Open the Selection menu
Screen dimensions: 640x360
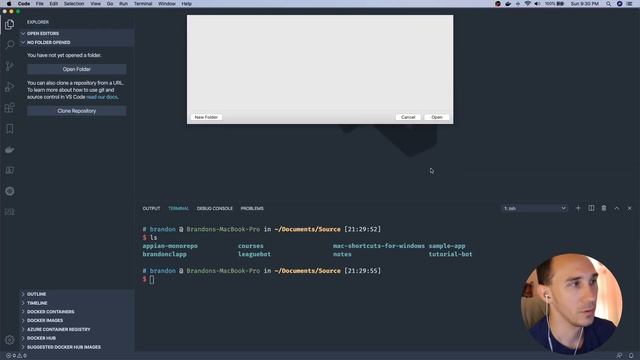[74, 4]
